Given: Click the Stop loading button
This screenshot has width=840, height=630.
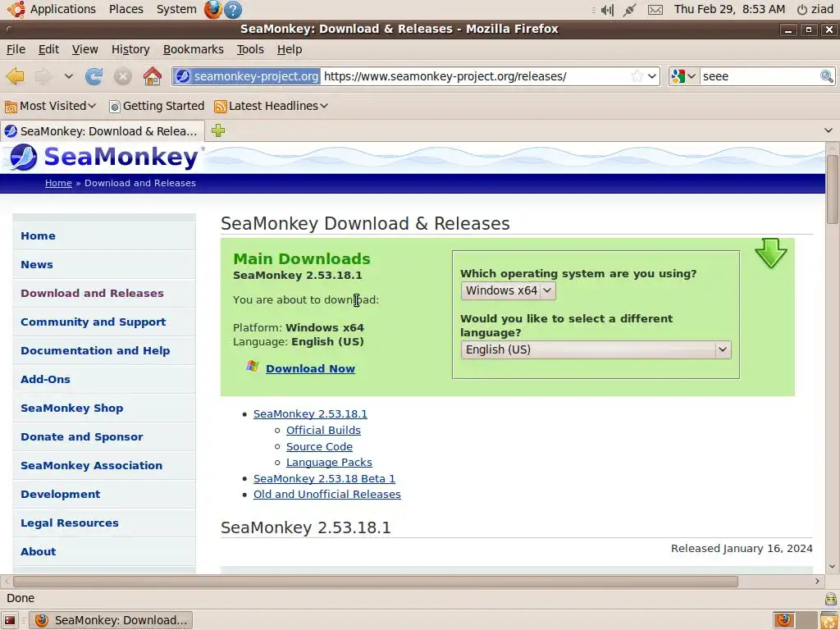Looking at the screenshot, I should pos(123,76).
